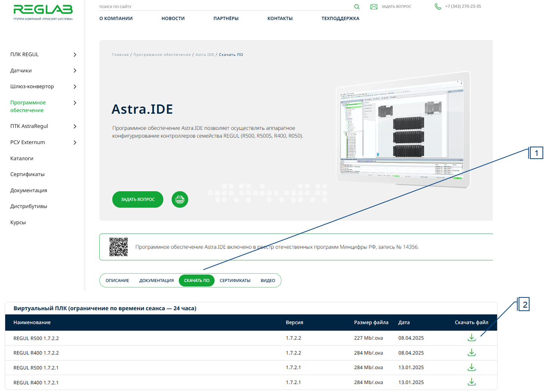The image size is (544, 392).
Task: Click the green round print button
Action: point(180,200)
